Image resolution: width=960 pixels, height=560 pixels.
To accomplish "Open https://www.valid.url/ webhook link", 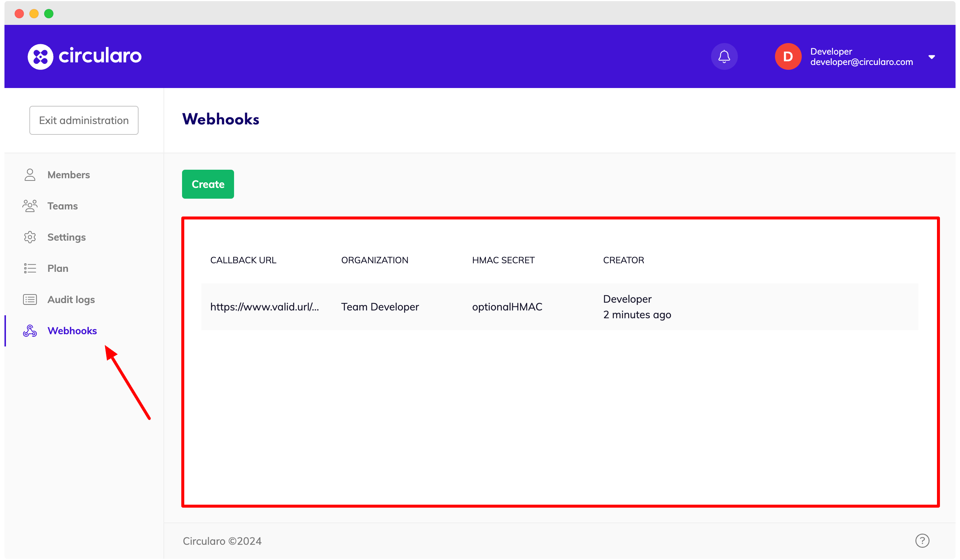I will click(x=266, y=306).
